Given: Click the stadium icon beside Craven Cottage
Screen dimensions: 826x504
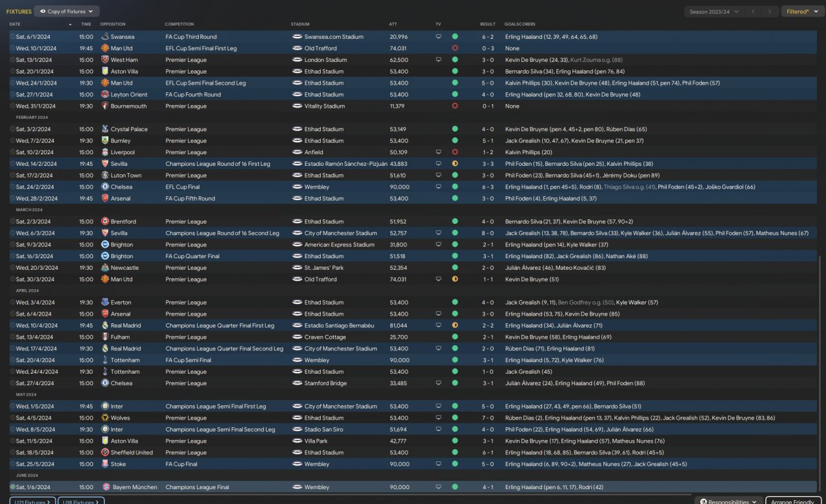Looking at the screenshot, I should point(297,338).
